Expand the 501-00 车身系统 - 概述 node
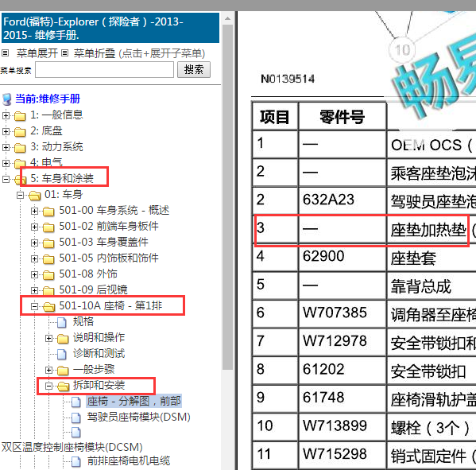476x470 pixels. [35, 211]
